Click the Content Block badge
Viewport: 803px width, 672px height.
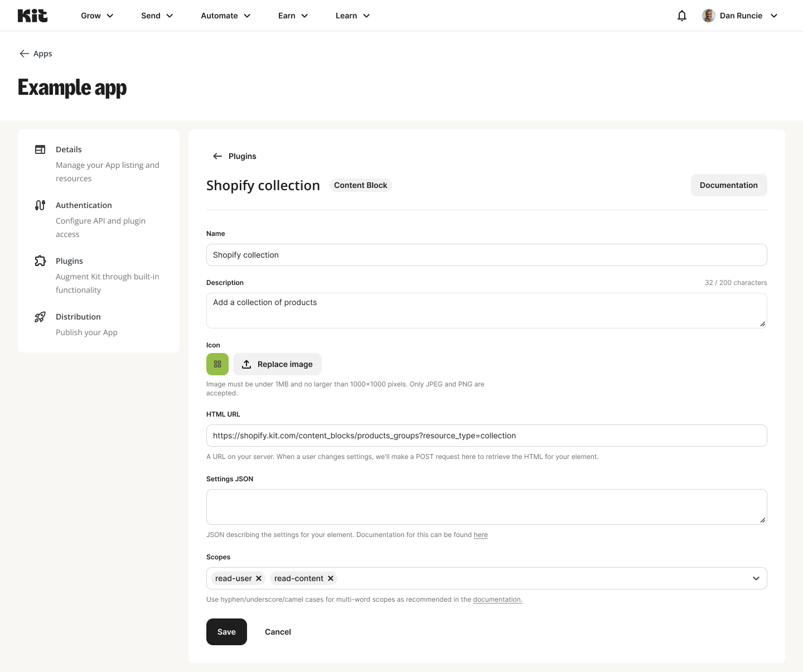[x=360, y=185]
